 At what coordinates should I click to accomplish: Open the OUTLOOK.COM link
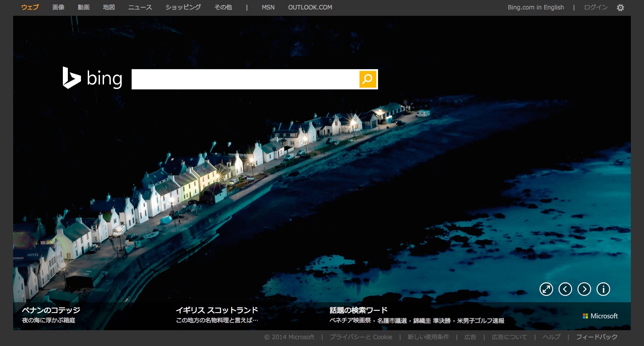click(310, 7)
